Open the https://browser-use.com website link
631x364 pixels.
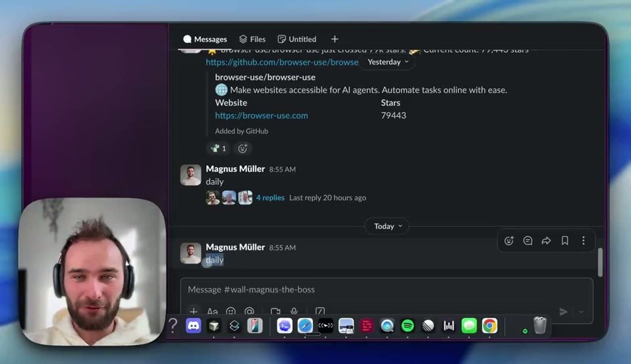click(x=261, y=116)
